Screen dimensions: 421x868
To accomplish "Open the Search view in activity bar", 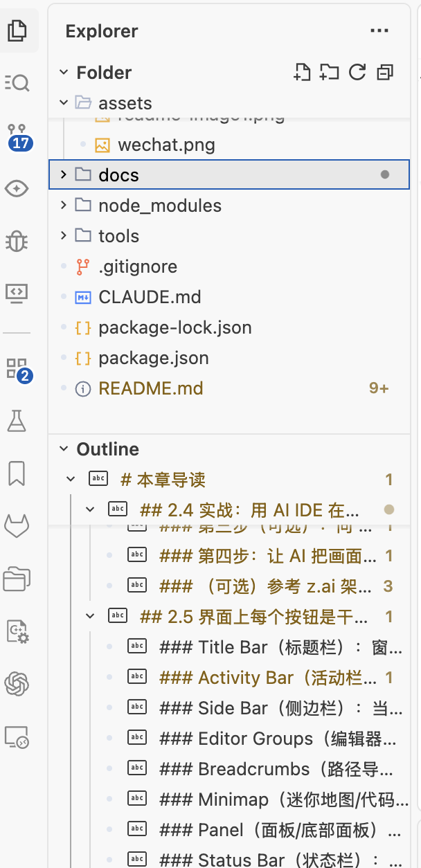I will (17, 83).
